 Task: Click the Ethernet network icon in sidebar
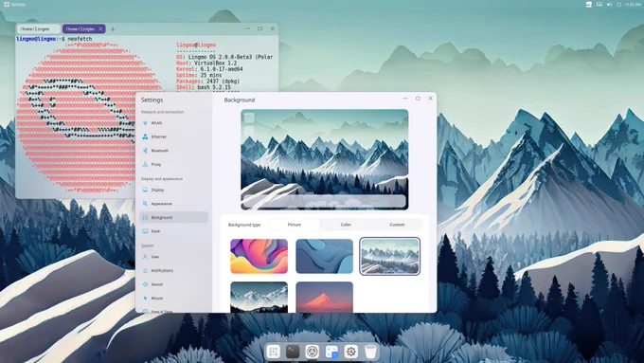(x=145, y=136)
